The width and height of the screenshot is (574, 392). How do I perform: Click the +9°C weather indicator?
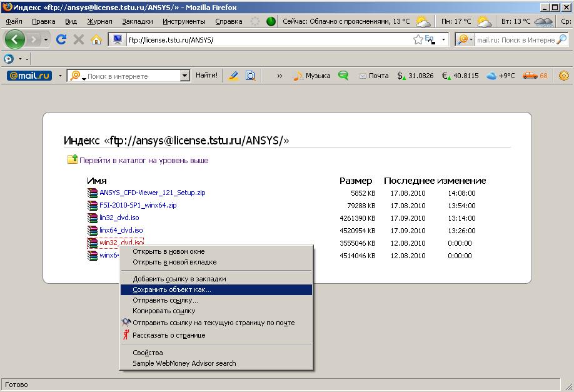(500, 76)
